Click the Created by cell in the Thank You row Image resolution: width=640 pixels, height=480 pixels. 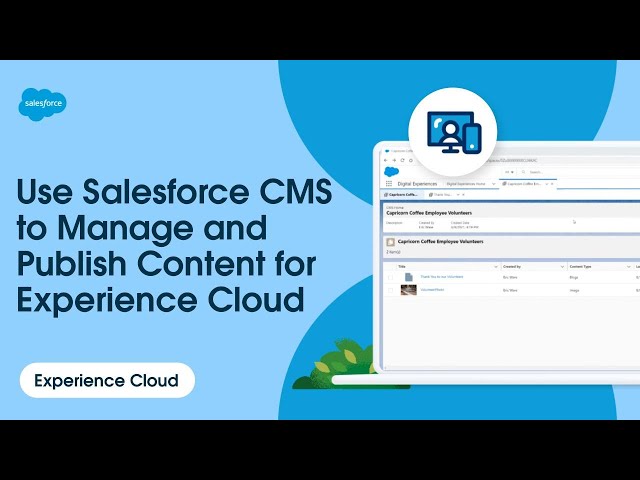pyautogui.click(x=510, y=278)
